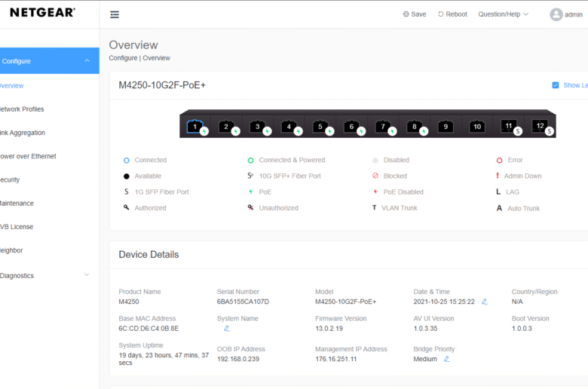Click OOB IP address 192.168.0.239
588x389 pixels.
tap(238, 359)
